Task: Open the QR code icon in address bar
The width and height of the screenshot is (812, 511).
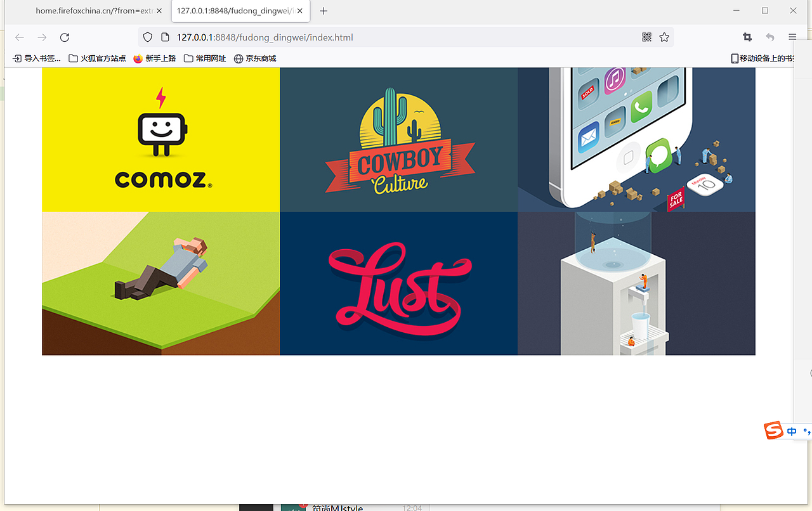Action: (646, 37)
